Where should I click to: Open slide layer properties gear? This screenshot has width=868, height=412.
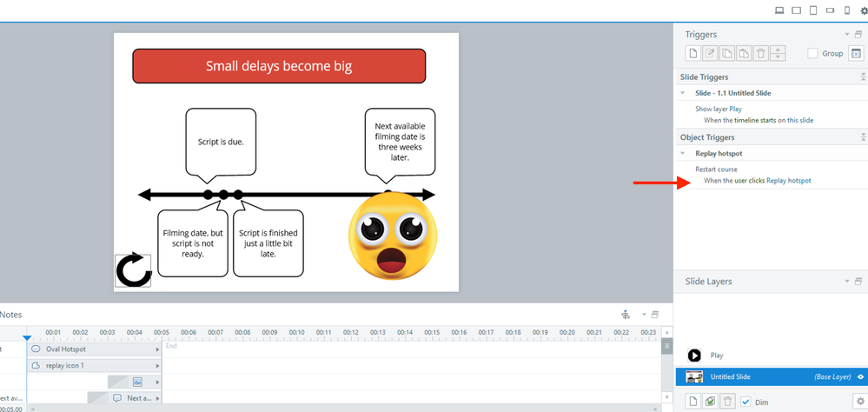click(859, 401)
